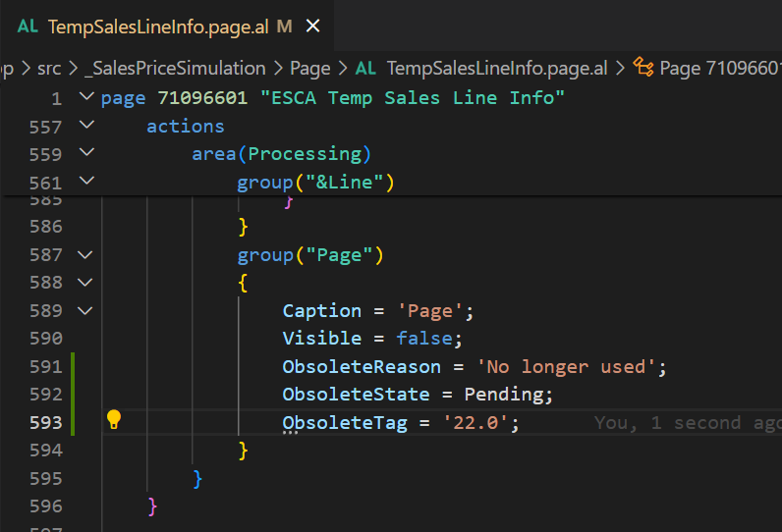Image resolution: width=782 pixels, height=532 pixels.
Task: Click the Pending value on line 592
Action: [x=504, y=395]
